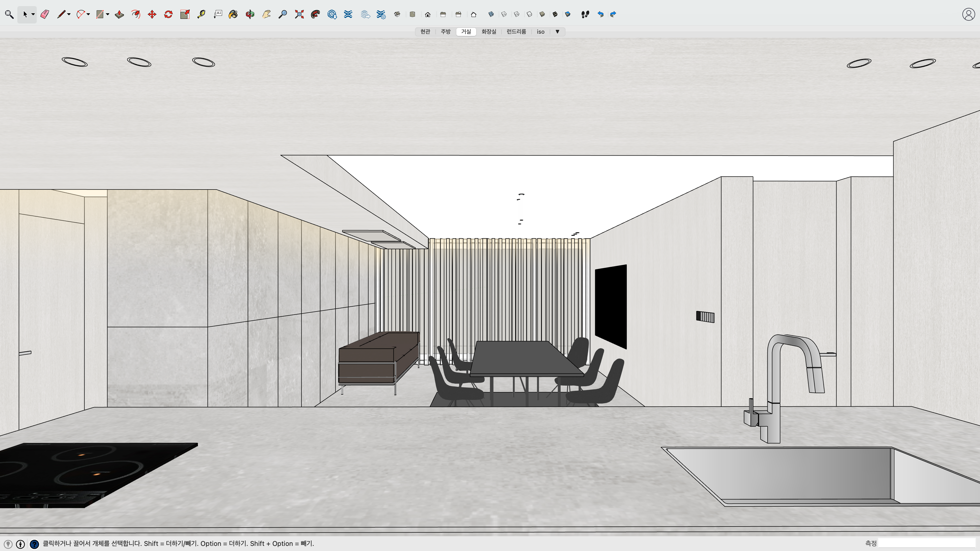Click the Previous View undo arrow
This screenshot has height=551, width=980.
click(x=600, y=15)
